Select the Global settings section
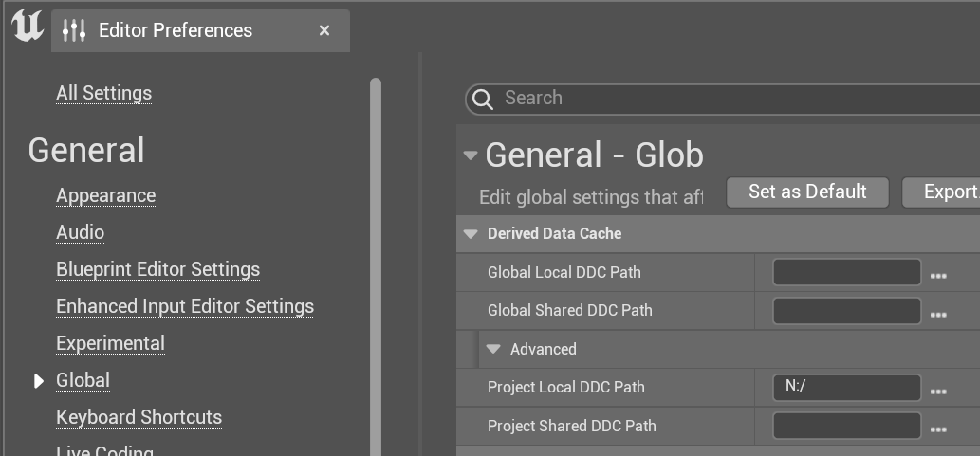The height and width of the screenshot is (456, 980). point(83,380)
